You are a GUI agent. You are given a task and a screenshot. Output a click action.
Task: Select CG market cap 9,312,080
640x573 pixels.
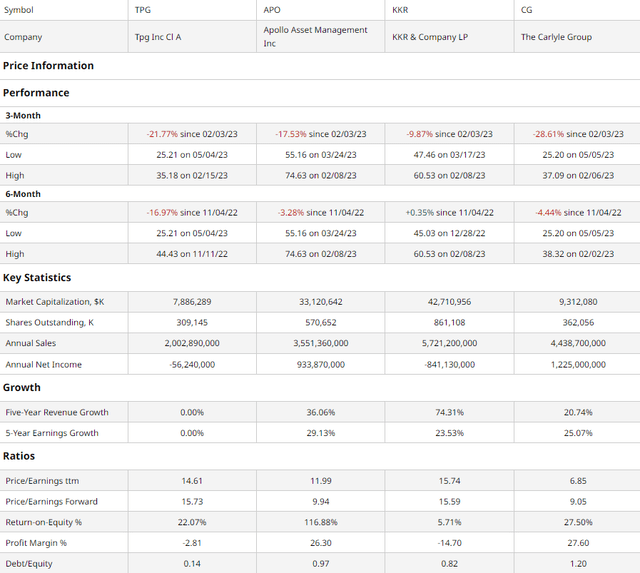tap(578, 302)
